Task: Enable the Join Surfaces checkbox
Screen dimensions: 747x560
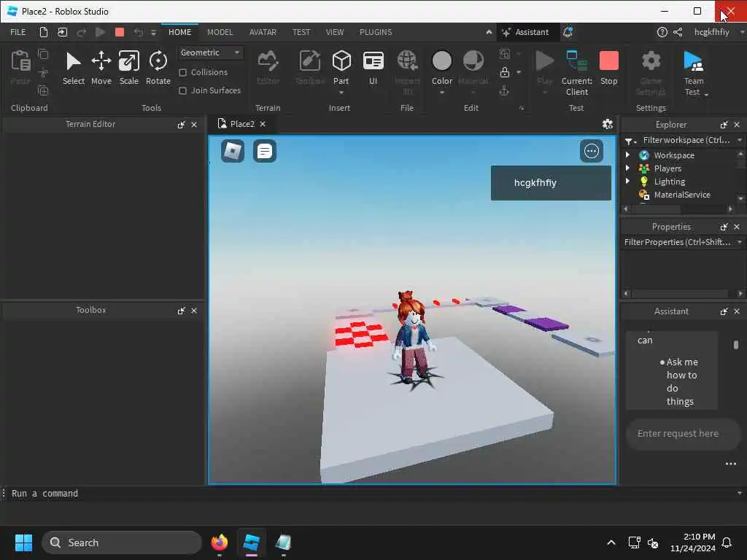Action: click(182, 90)
